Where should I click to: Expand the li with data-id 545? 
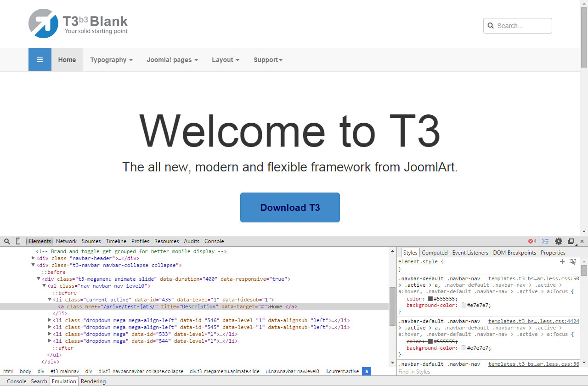tap(50, 327)
